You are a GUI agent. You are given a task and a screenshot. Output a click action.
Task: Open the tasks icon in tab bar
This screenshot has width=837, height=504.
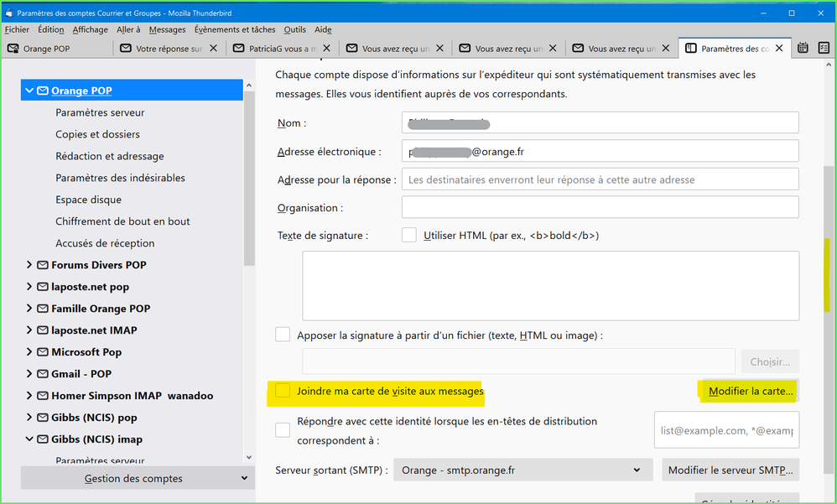[x=824, y=49]
